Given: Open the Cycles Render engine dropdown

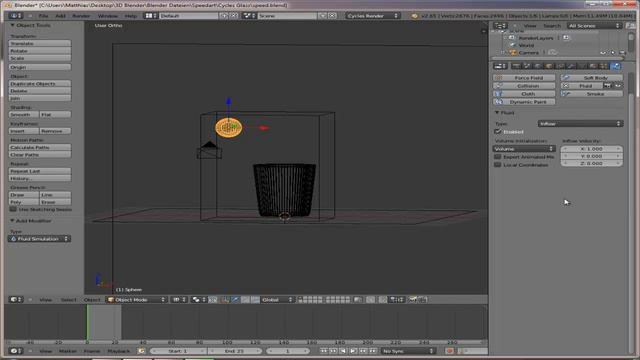Looking at the screenshot, I should (x=372, y=16).
